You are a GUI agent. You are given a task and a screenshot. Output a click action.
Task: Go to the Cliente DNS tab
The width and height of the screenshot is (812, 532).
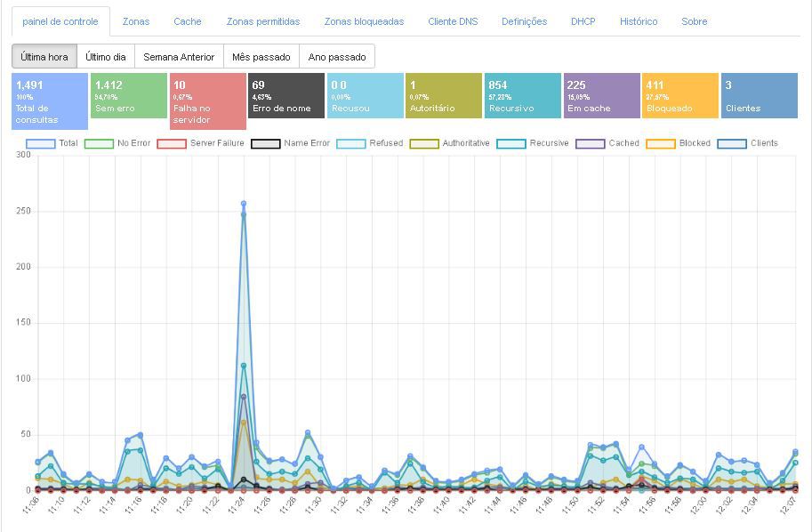[453, 21]
